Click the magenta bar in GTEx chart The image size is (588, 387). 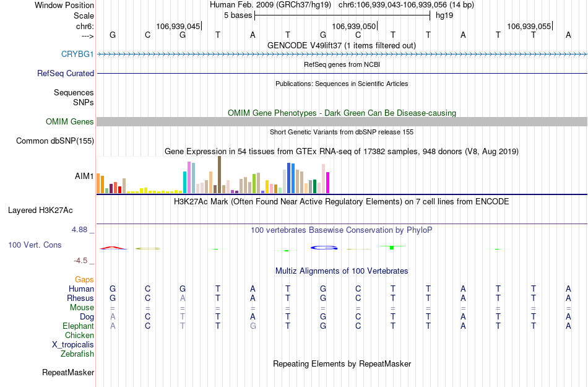pos(328,183)
